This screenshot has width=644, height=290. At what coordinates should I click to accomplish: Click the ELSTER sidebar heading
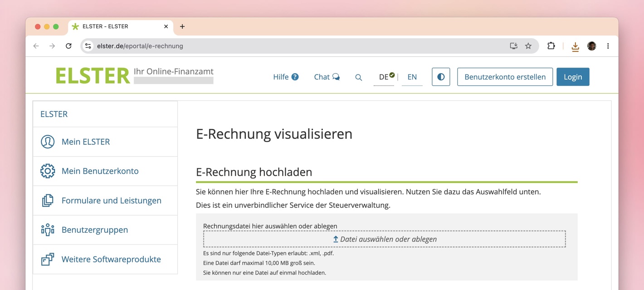coord(54,114)
